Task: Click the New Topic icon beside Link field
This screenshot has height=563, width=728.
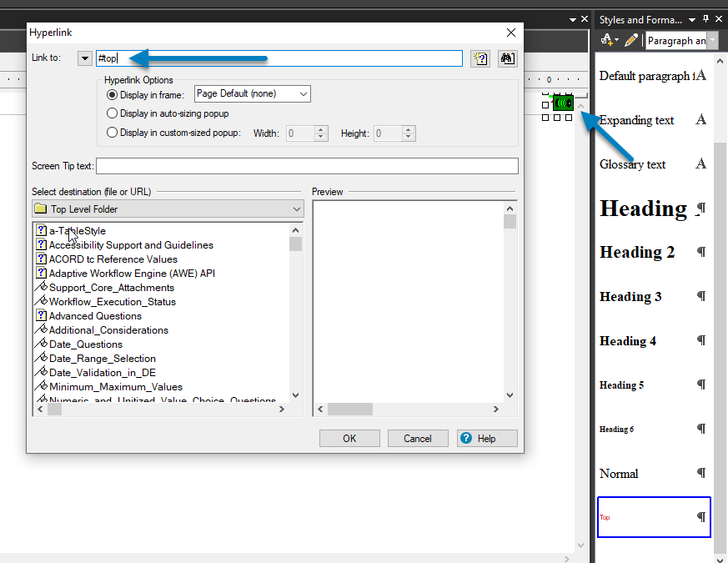Action: click(480, 58)
